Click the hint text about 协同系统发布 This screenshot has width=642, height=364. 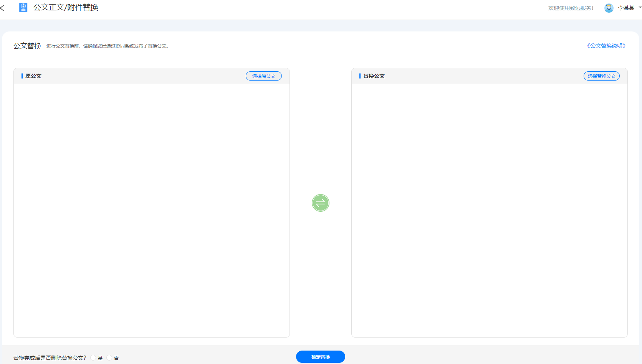[108, 46]
